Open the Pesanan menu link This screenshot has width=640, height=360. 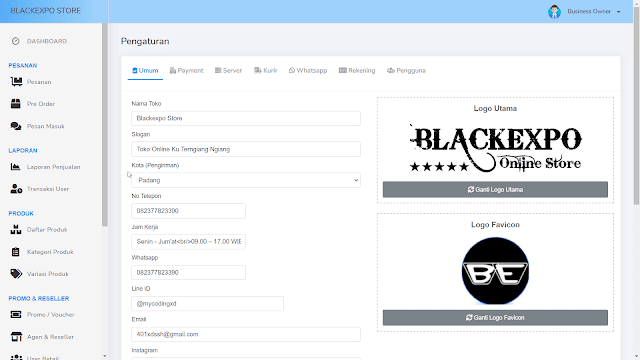(x=39, y=82)
